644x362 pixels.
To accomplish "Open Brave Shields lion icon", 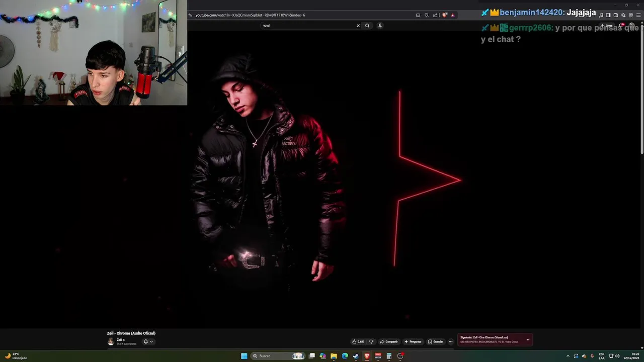I will pyautogui.click(x=444, y=15).
